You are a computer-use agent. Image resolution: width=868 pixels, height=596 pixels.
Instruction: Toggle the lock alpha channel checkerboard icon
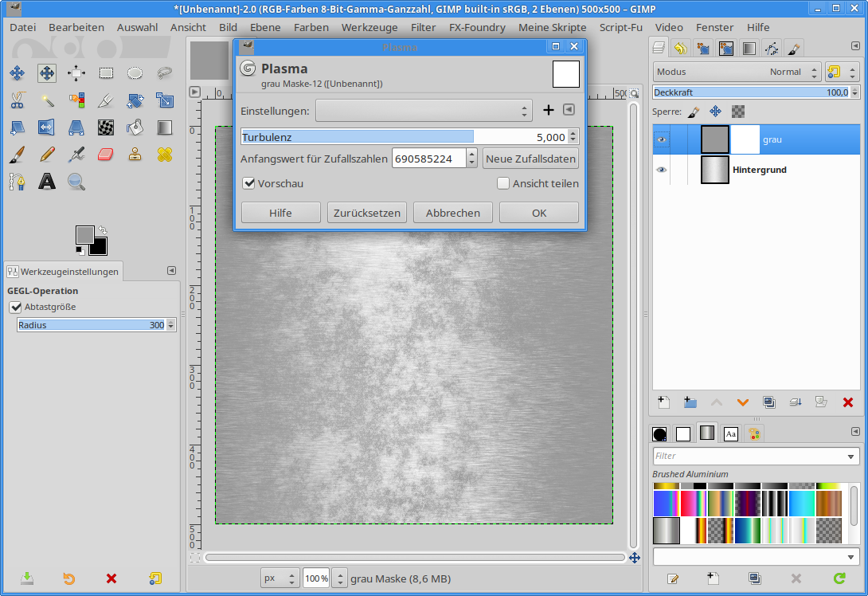(x=738, y=112)
